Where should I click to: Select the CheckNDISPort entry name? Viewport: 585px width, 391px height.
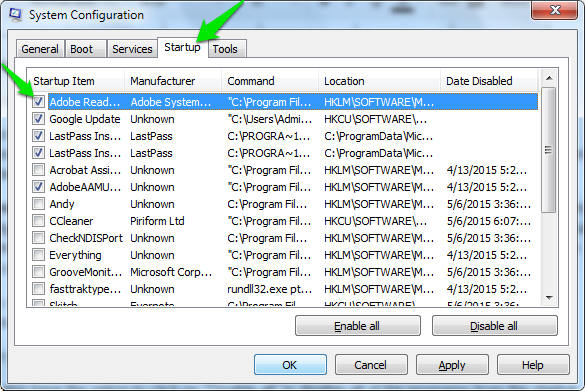click(x=86, y=238)
